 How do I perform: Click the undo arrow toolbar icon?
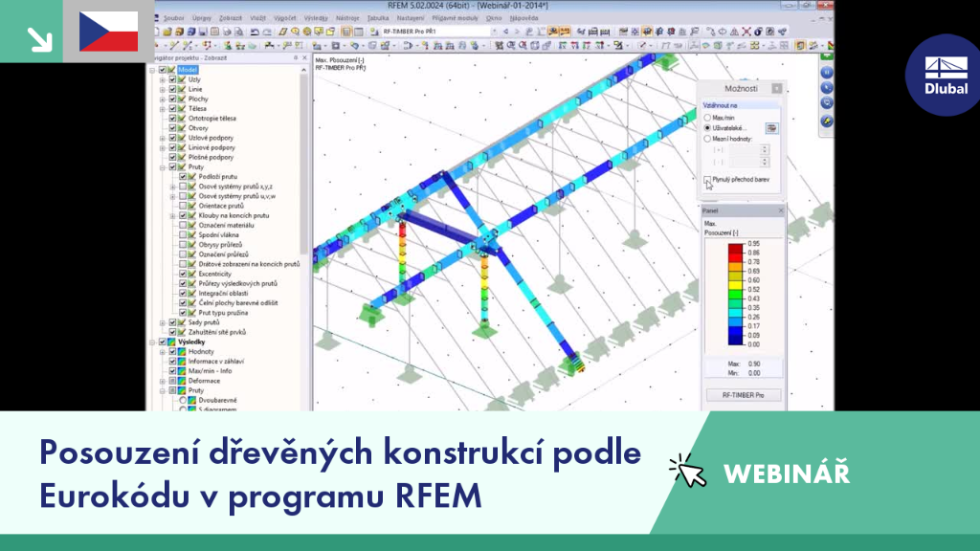coord(255,32)
